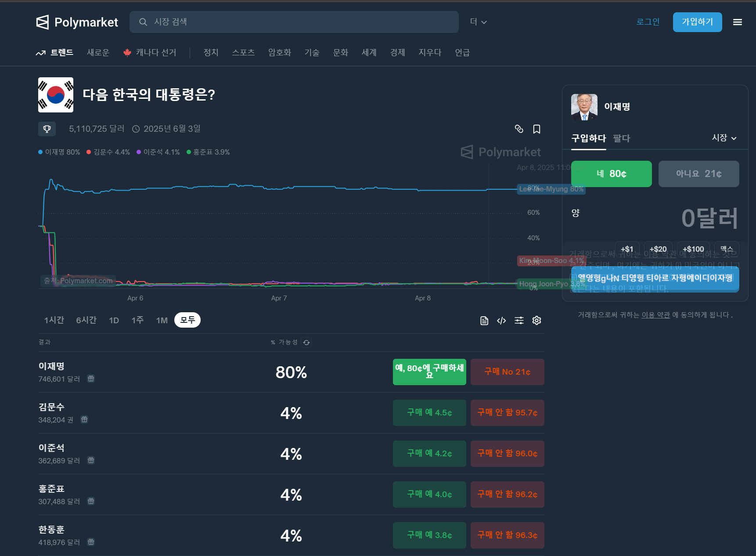
Task: Switch to the 스포츠 category
Action: pos(243,53)
